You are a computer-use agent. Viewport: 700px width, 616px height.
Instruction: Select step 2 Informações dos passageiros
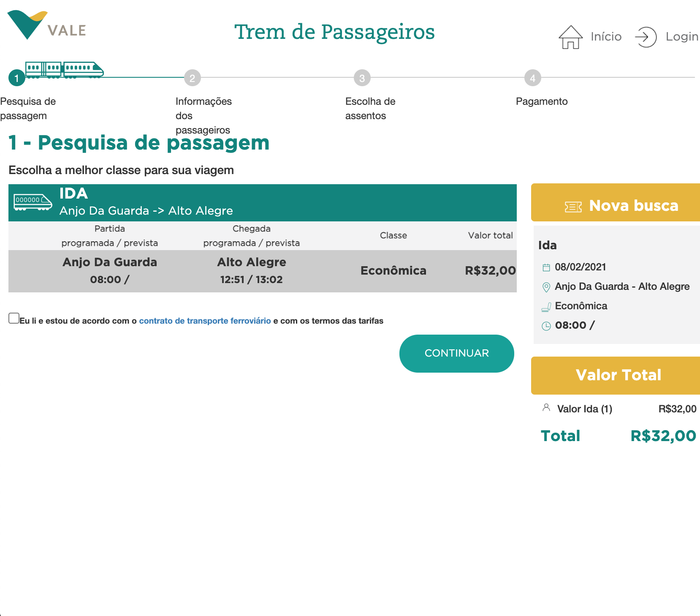pyautogui.click(x=193, y=78)
